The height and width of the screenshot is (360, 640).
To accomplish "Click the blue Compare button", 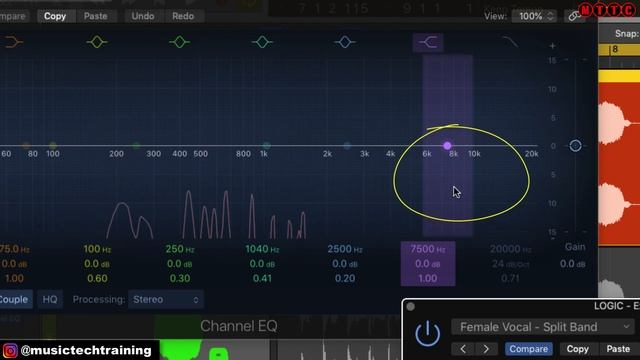I will coord(529,349).
